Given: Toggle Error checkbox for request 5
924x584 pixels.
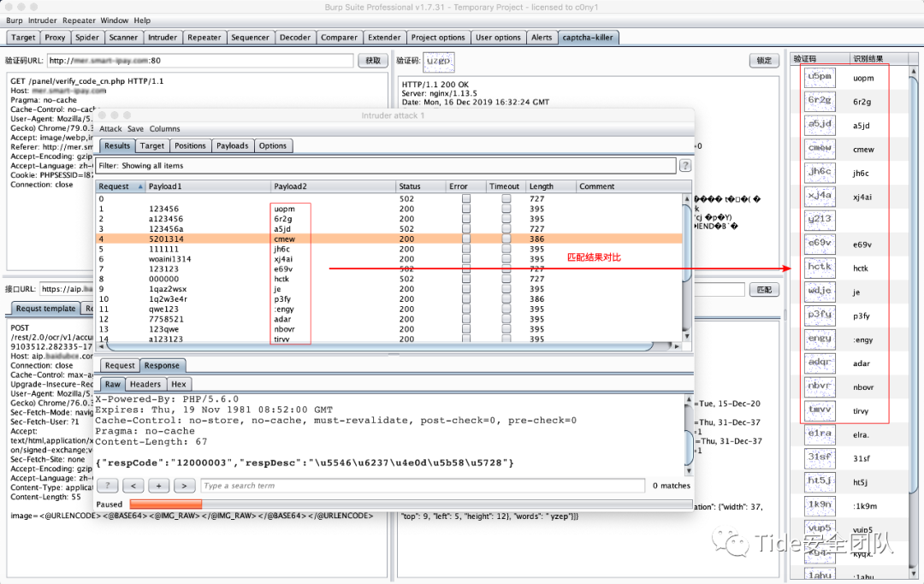Looking at the screenshot, I should pyautogui.click(x=466, y=249).
